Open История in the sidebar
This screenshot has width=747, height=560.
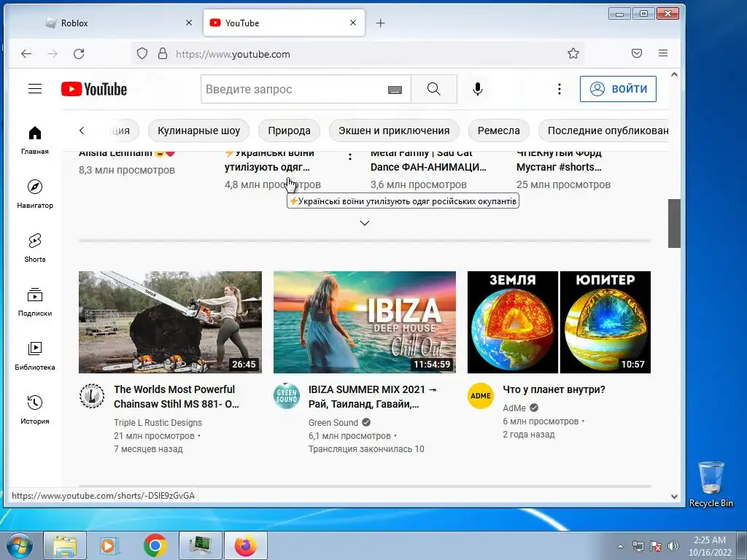(x=35, y=410)
